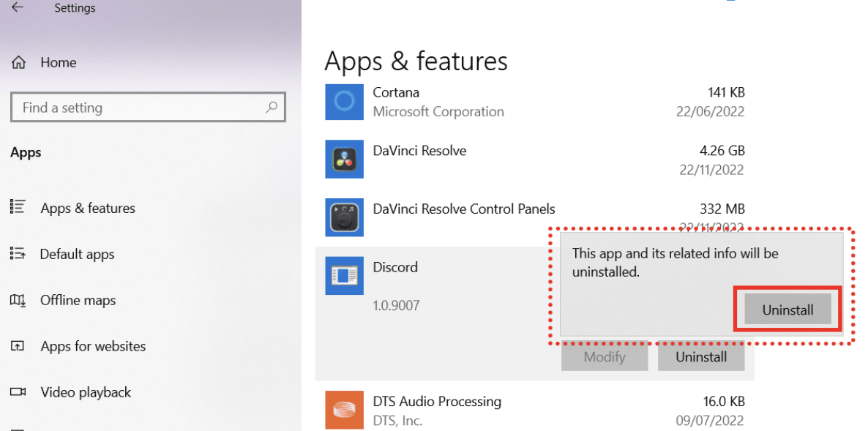
Task: Click the 332 MB size value
Action: click(x=722, y=209)
